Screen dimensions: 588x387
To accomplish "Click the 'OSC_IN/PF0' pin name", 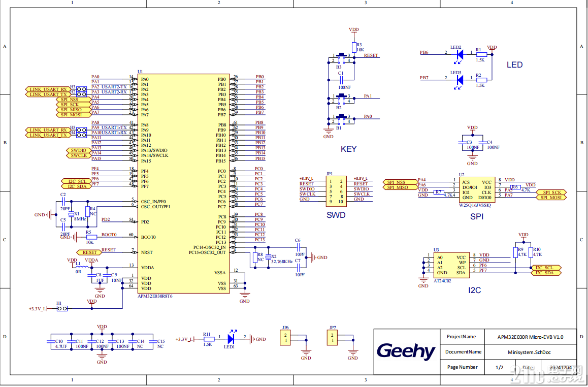I will (153, 202).
